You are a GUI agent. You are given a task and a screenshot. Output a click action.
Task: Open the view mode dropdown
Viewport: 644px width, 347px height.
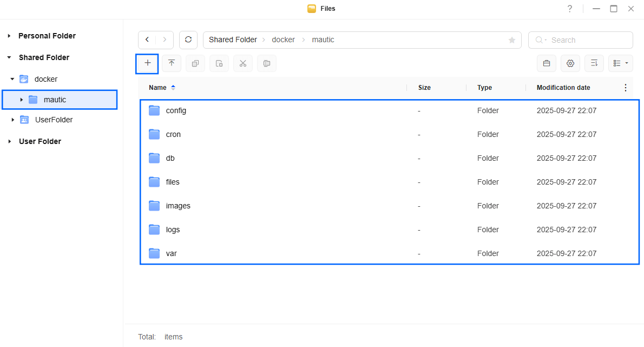coord(621,63)
